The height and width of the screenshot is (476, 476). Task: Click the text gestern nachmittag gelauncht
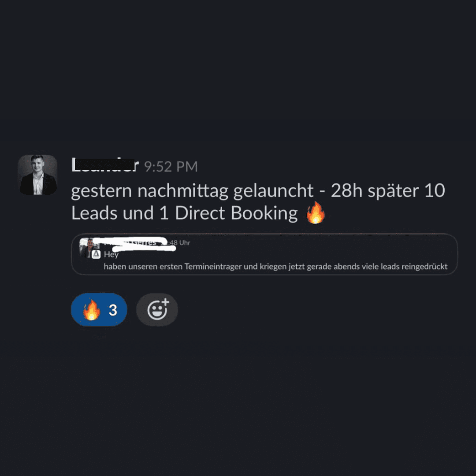[192, 191]
